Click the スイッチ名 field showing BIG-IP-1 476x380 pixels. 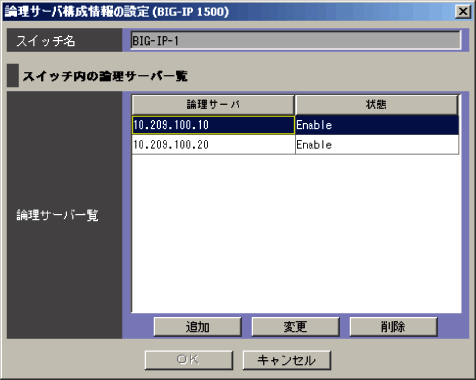296,40
